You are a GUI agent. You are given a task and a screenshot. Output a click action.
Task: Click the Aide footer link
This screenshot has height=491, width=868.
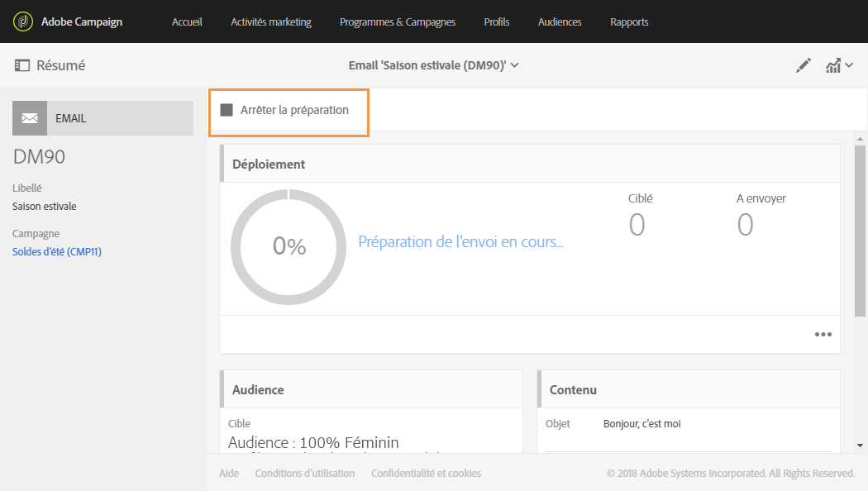click(x=229, y=474)
